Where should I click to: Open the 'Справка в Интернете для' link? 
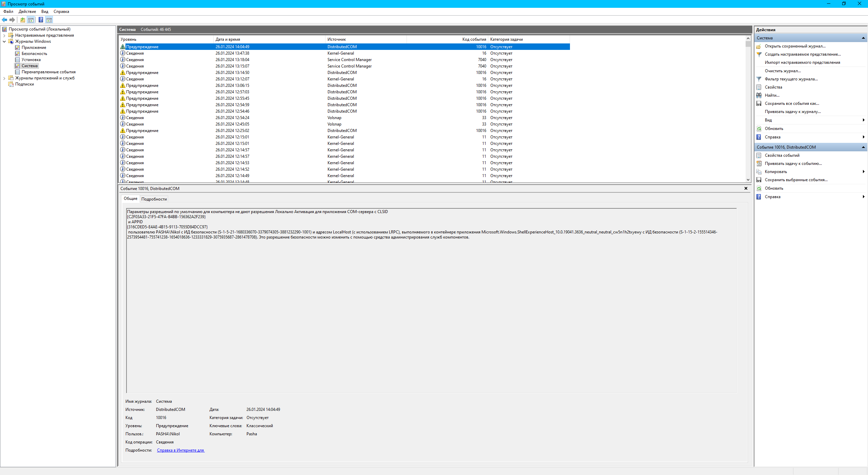180,450
